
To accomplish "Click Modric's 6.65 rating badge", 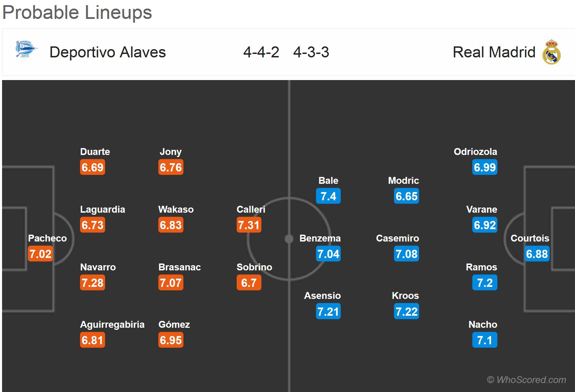I will 406,196.
